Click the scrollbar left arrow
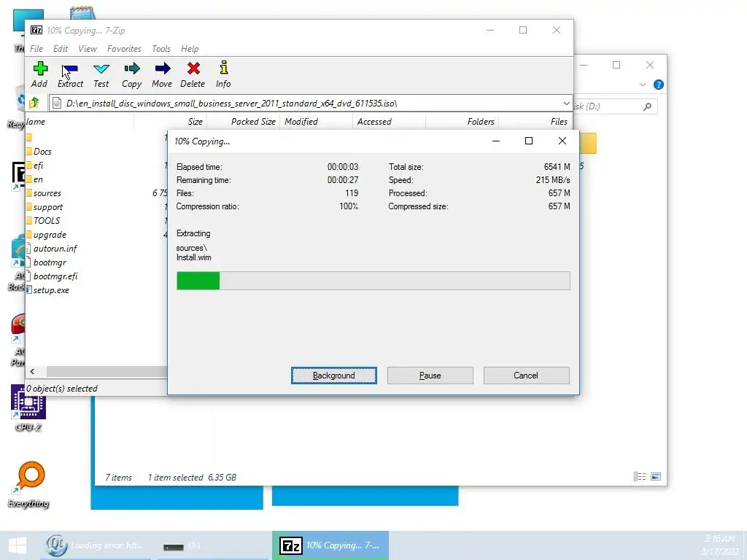Screen dimensions: 747x560 pos(32,371)
